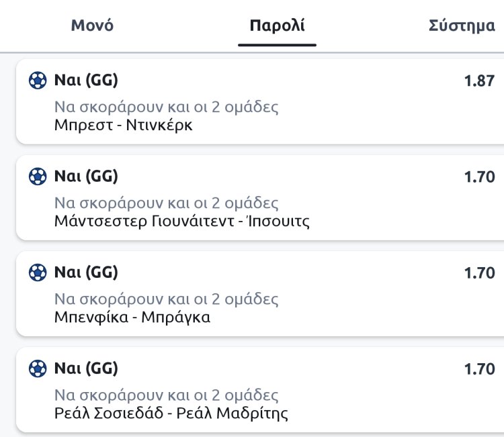Click market description text in Μπρεστ card

point(166,107)
